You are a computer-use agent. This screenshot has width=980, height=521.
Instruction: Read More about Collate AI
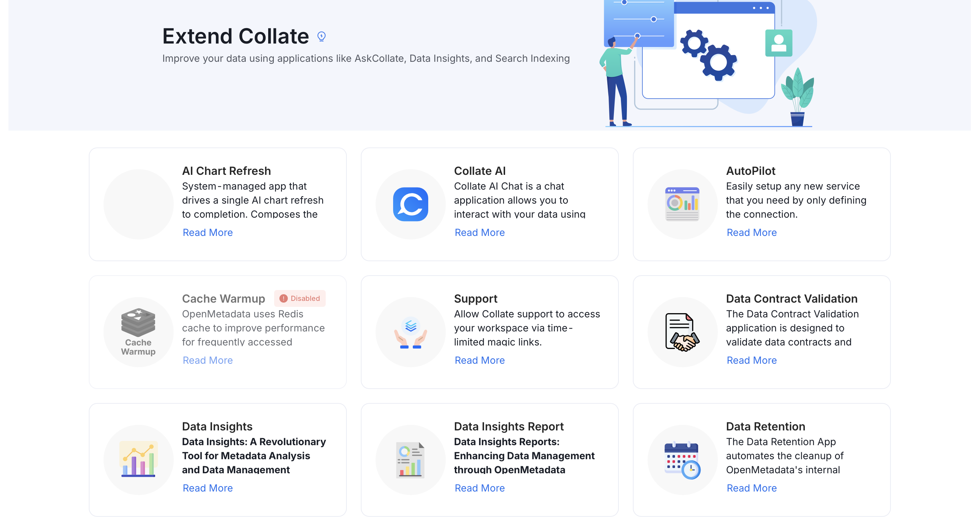pyautogui.click(x=480, y=232)
